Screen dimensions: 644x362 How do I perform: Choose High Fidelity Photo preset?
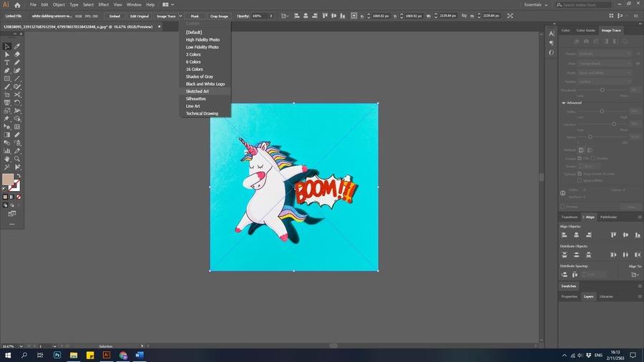pos(203,40)
